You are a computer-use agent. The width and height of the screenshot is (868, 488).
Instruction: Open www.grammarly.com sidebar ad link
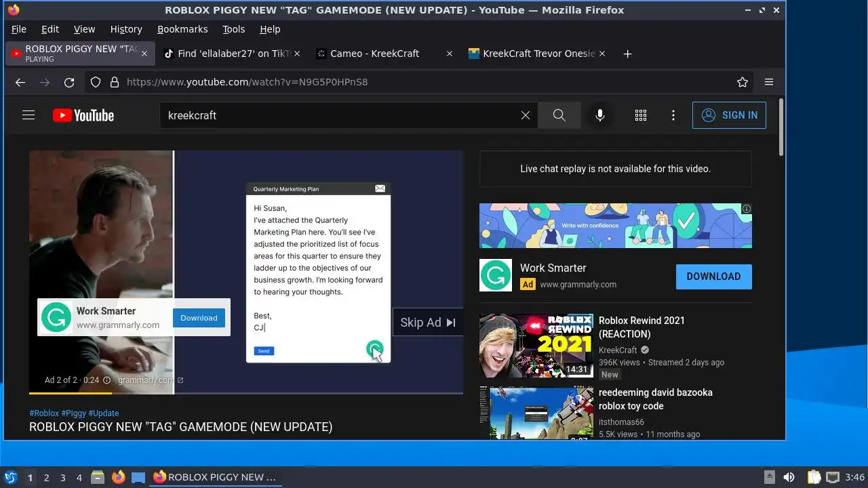pyautogui.click(x=578, y=285)
